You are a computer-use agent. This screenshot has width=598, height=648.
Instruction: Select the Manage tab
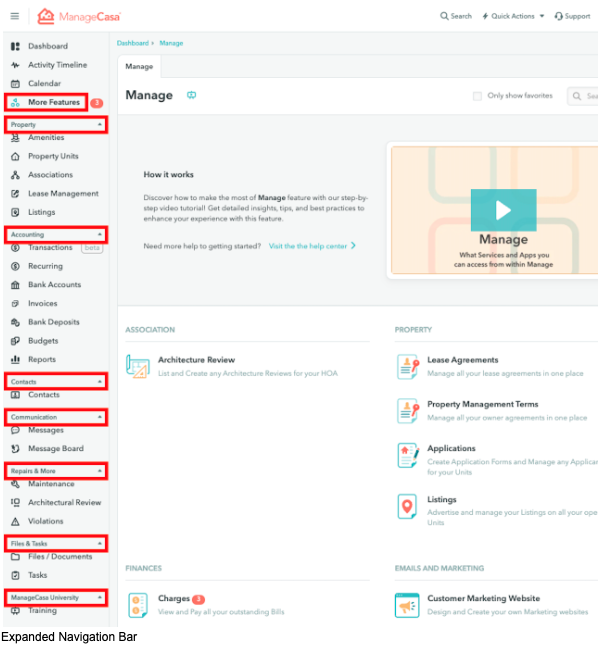(x=139, y=67)
